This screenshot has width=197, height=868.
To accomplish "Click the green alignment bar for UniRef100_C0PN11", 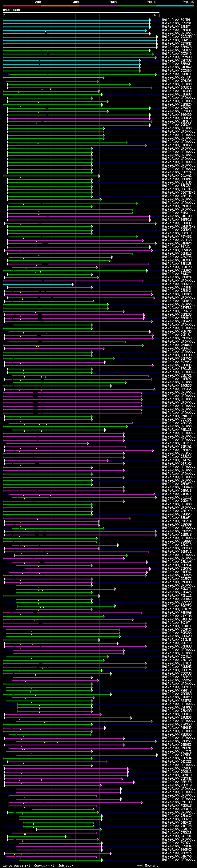I will pyautogui.click(x=82, y=74).
